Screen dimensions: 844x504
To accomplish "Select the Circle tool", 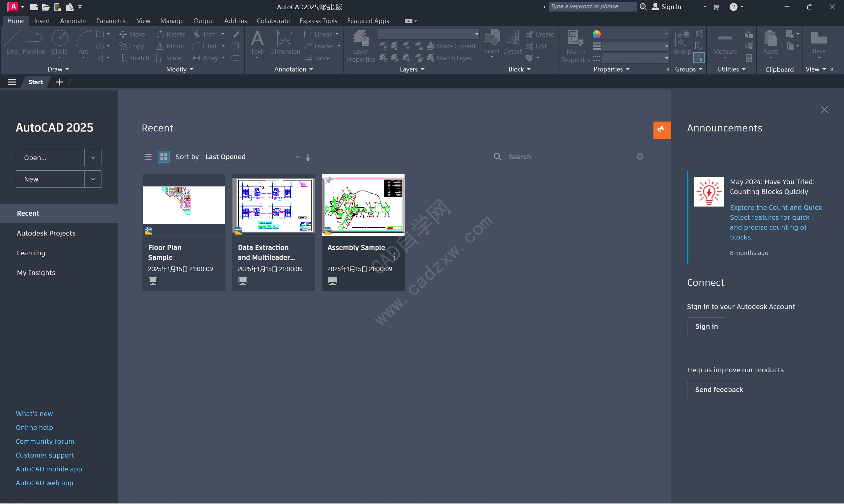I will tap(59, 42).
